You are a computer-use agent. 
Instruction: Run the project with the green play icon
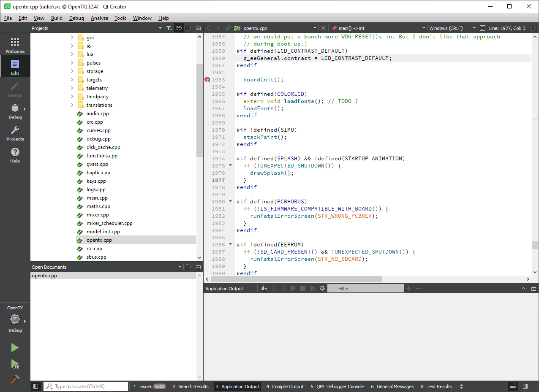(x=15, y=347)
